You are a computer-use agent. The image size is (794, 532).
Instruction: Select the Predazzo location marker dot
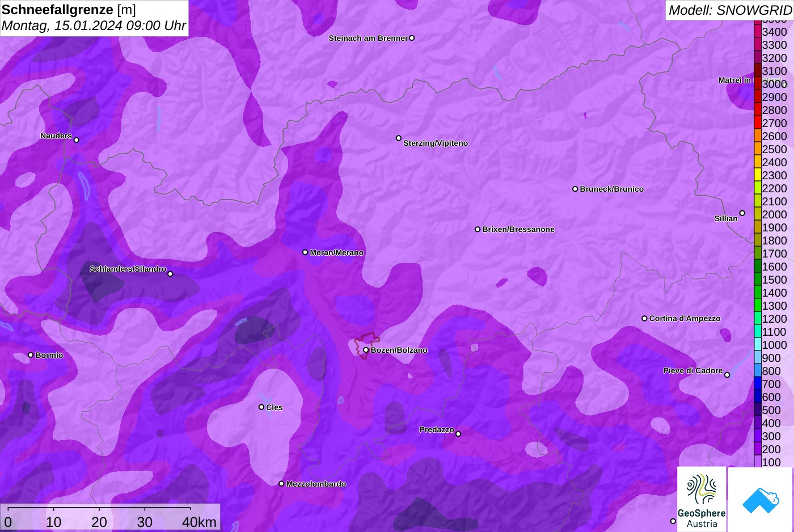point(458,434)
